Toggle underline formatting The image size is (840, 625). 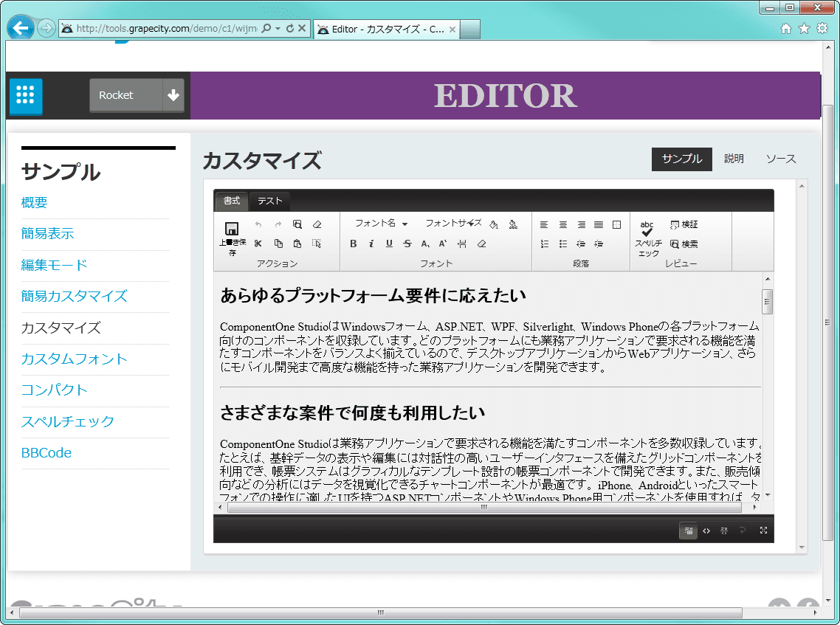coord(389,244)
